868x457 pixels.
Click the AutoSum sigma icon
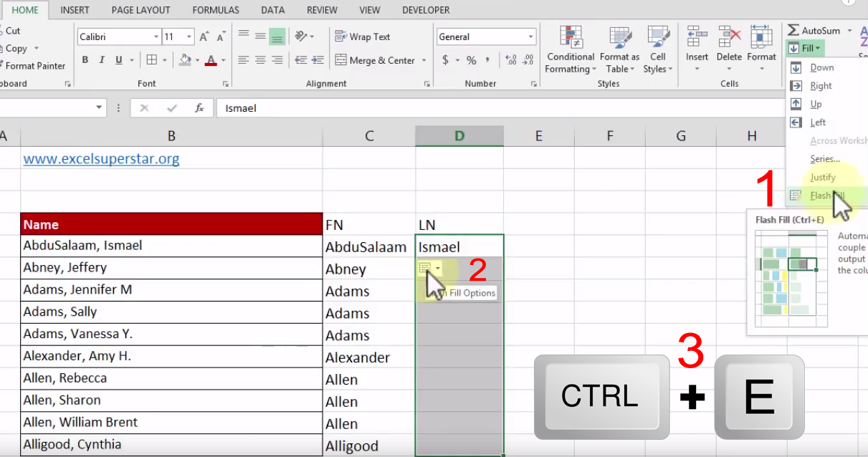click(793, 30)
